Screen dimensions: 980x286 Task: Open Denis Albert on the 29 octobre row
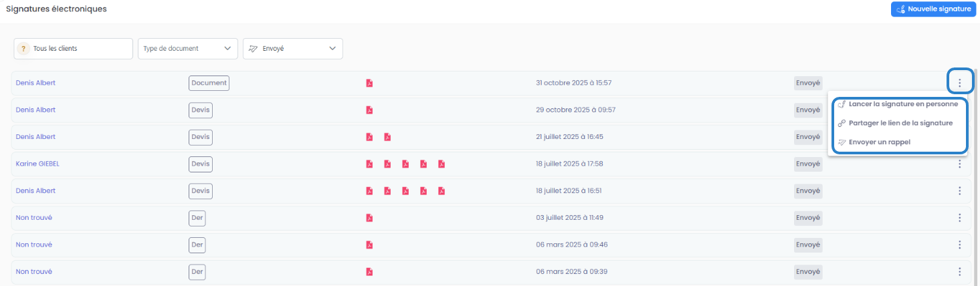pos(35,110)
